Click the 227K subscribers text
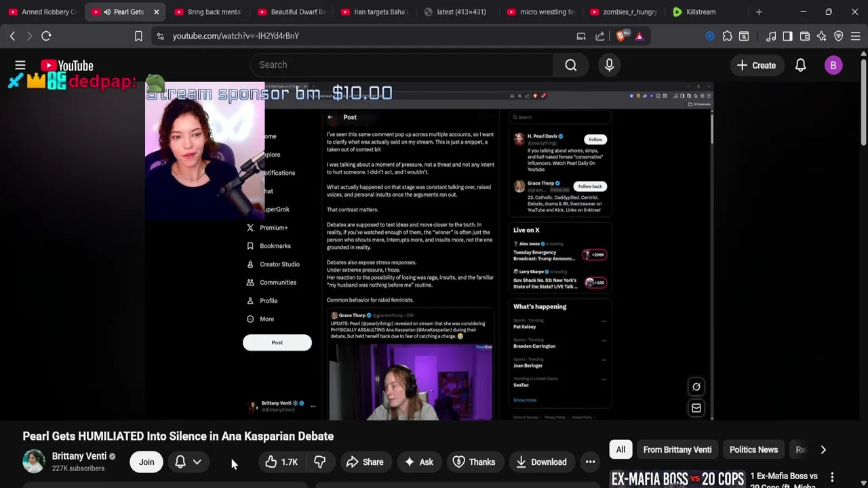This screenshot has height=488, width=868. 78,468
